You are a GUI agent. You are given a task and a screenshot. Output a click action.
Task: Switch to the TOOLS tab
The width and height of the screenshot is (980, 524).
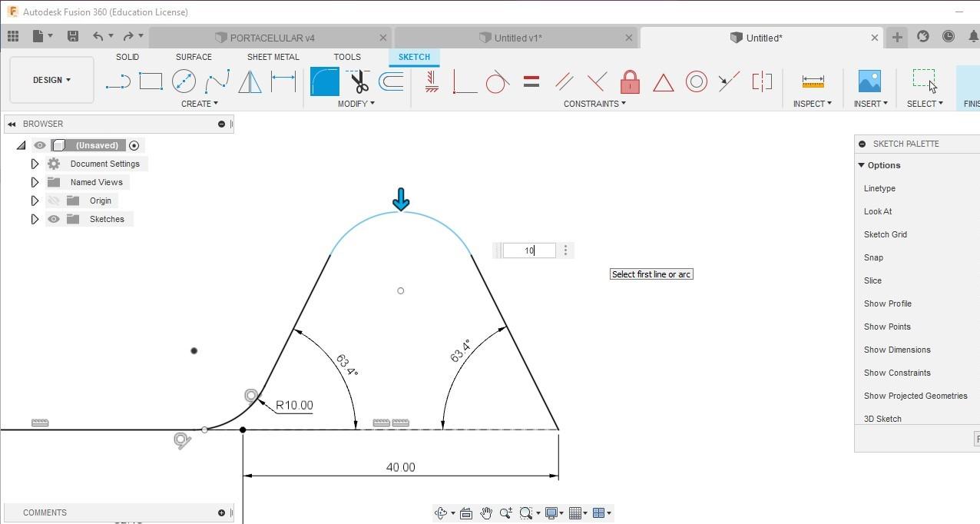coord(347,57)
